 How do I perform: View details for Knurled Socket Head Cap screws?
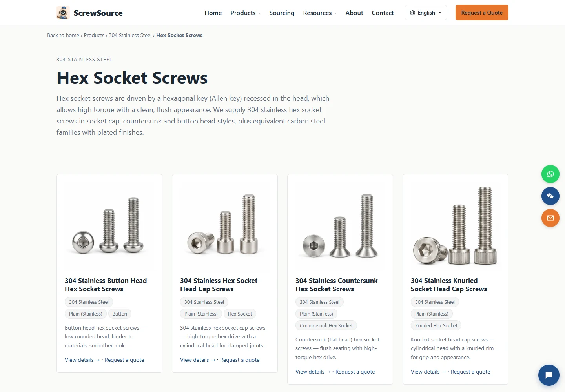click(x=428, y=372)
